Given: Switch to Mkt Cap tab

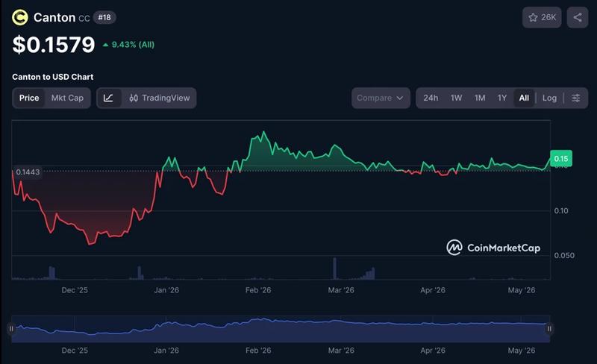Looking at the screenshot, I should pos(67,98).
